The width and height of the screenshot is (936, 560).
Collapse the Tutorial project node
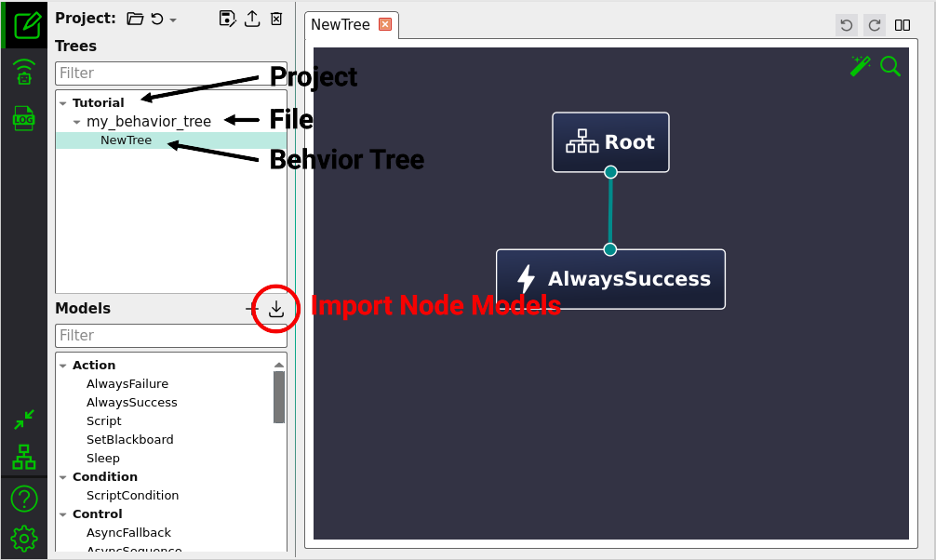[x=62, y=103]
